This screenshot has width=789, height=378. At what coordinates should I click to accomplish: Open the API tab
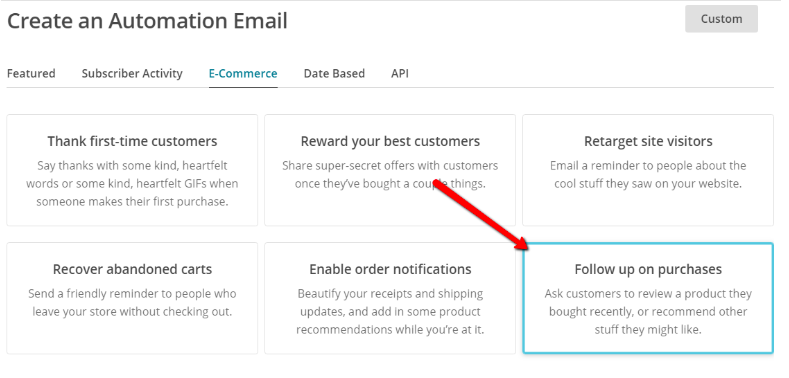tap(400, 73)
